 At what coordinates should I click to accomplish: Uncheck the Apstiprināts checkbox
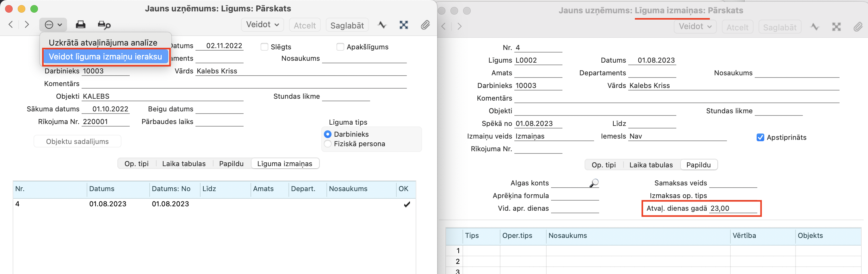point(760,138)
